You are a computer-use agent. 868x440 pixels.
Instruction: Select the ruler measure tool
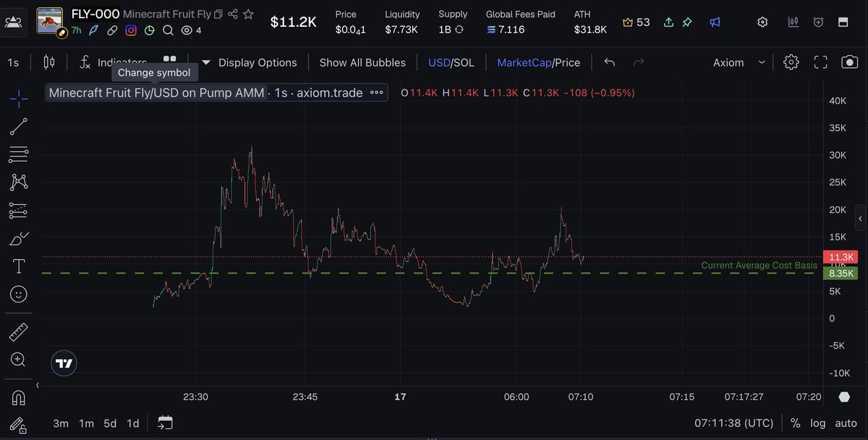tap(19, 333)
